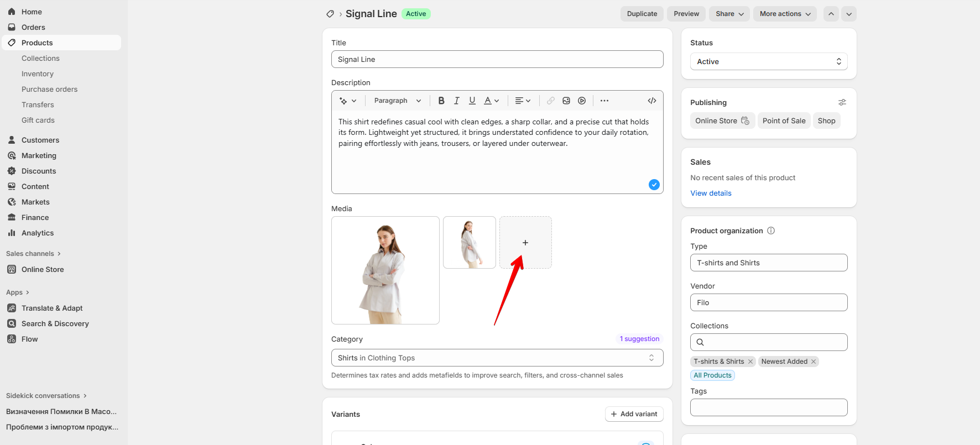Screen dimensions: 980x445
Task: Add new media via plus tile
Action: coord(525,243)
